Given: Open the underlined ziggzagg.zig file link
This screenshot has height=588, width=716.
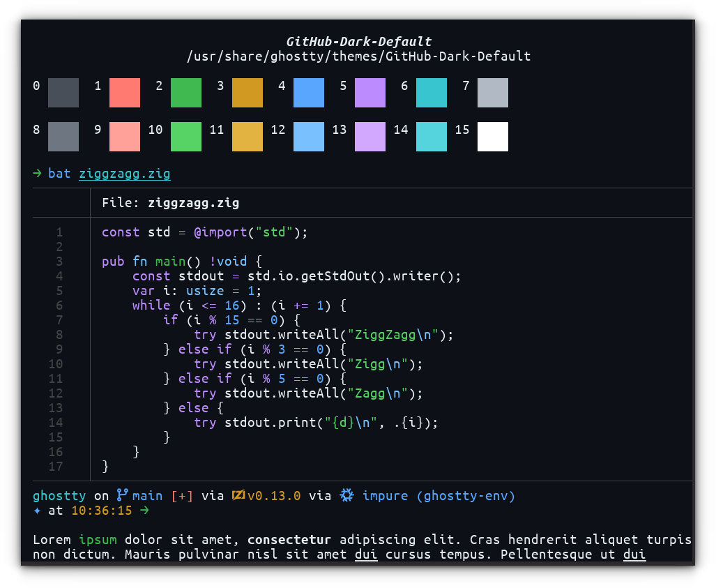Looking at the screenshot, I should pos(124,174).
